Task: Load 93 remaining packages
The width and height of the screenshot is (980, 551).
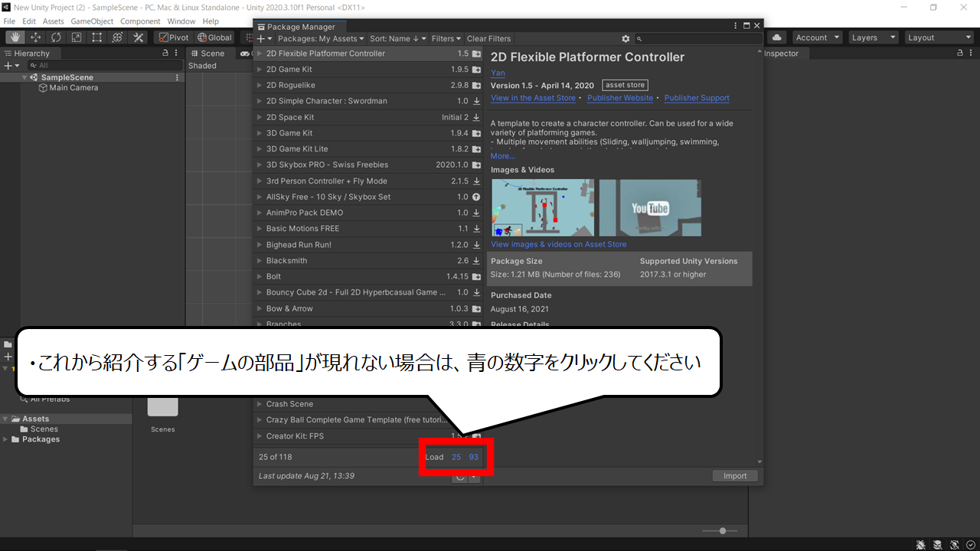Action: 474,457
